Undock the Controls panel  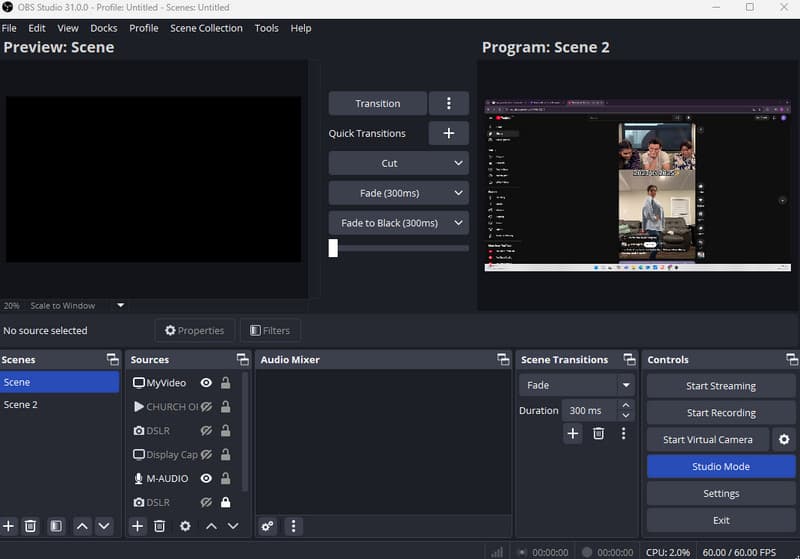click(x=792, y=360)
